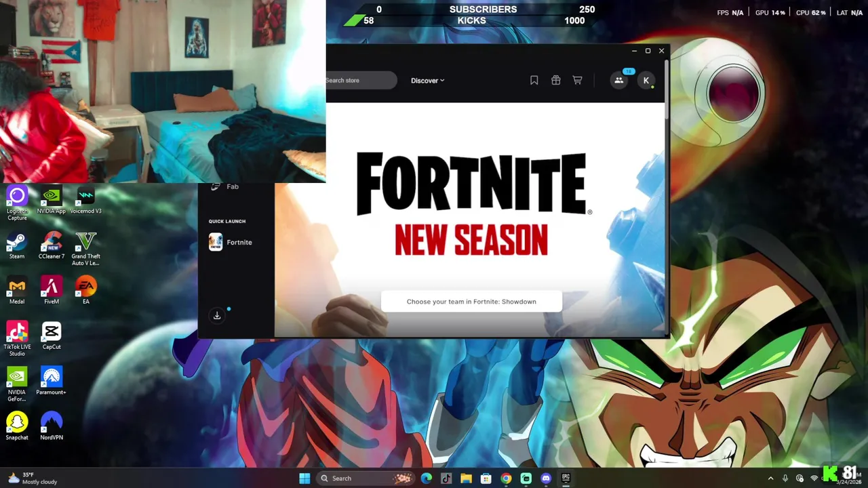The image size is (868, 488).
Task: Open Microsoft Store from the taskbar
Action: click(486, 479)
